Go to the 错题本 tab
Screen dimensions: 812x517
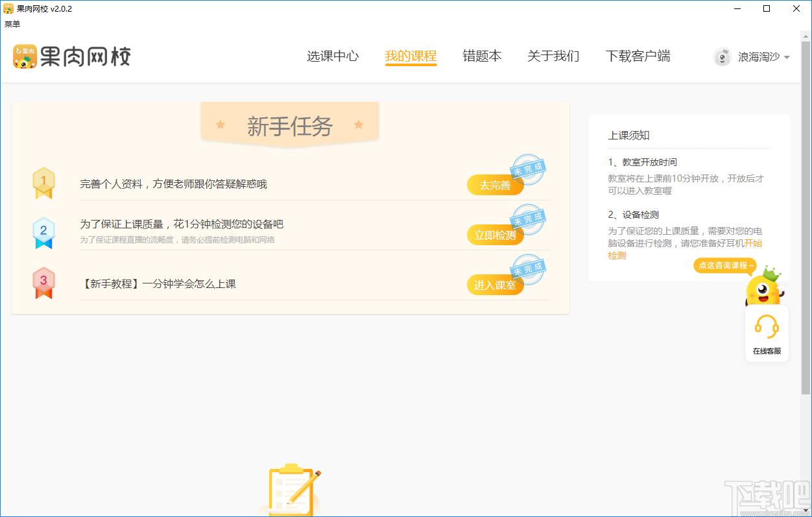tap(482, 56)
